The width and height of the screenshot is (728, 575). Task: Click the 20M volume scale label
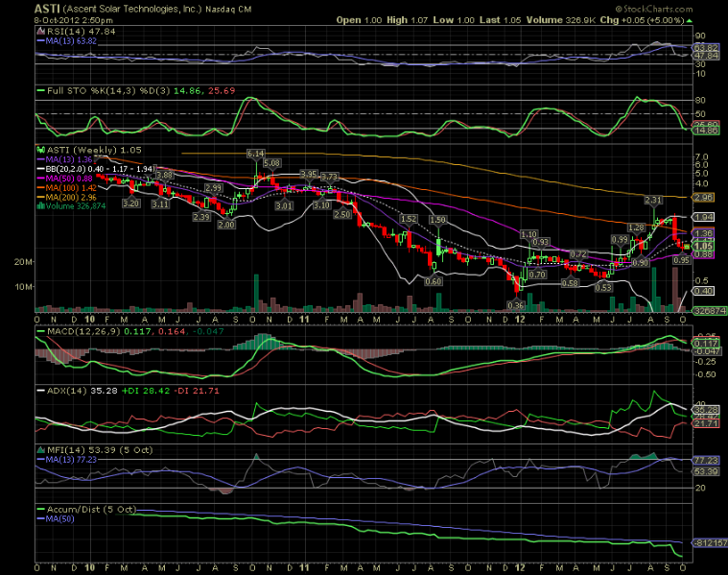point(23,262)
